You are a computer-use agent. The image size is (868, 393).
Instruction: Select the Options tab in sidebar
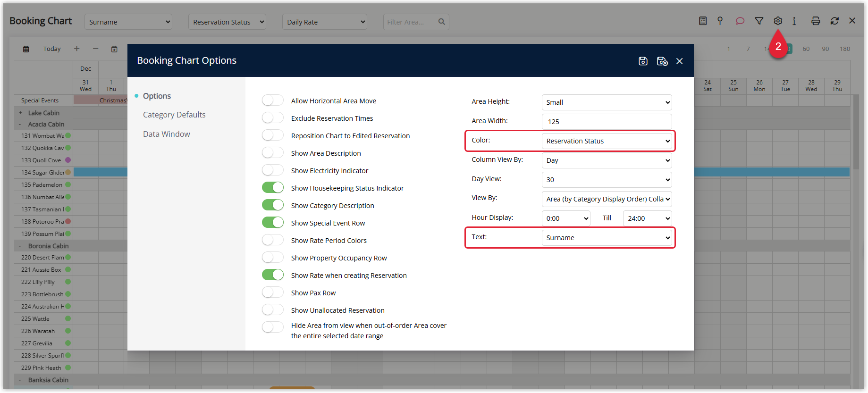(157, 96)
